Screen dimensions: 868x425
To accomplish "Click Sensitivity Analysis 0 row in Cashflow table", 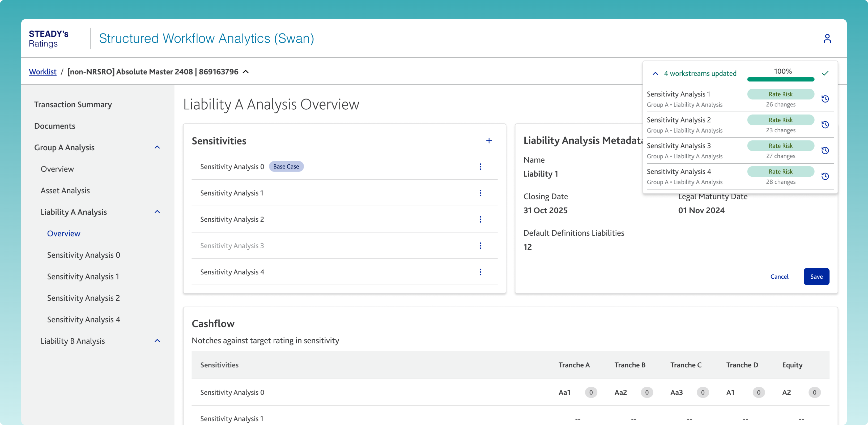I will [510, 392].
